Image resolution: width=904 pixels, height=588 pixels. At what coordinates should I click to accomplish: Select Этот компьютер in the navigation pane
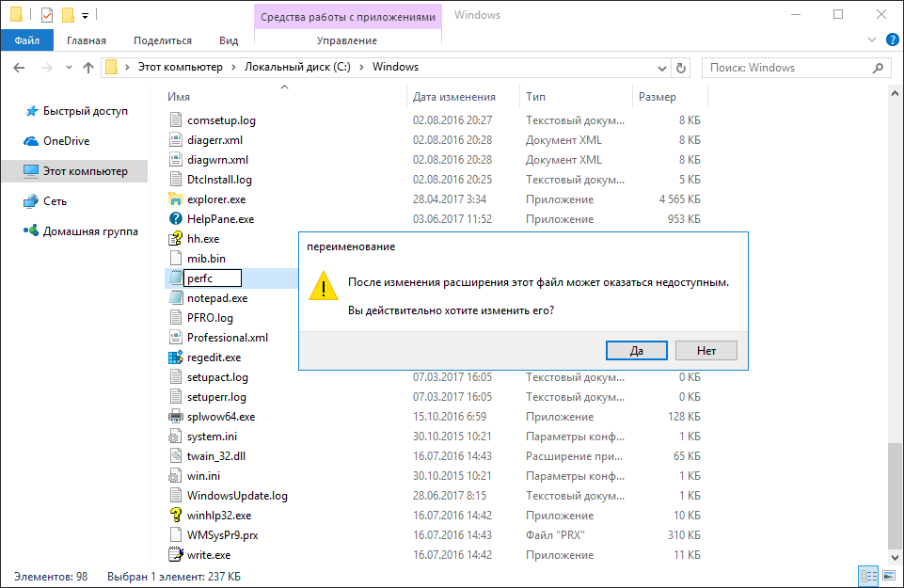coord(75,171)
